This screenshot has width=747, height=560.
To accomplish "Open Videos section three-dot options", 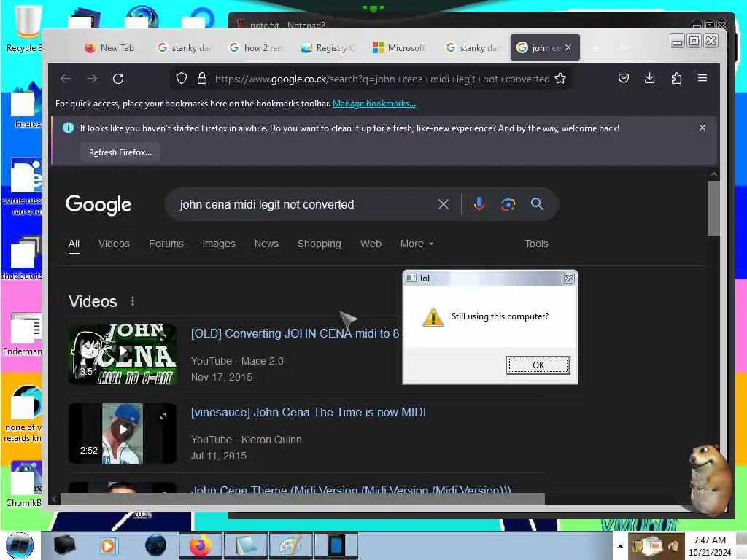I will click(x=133, y=301).
